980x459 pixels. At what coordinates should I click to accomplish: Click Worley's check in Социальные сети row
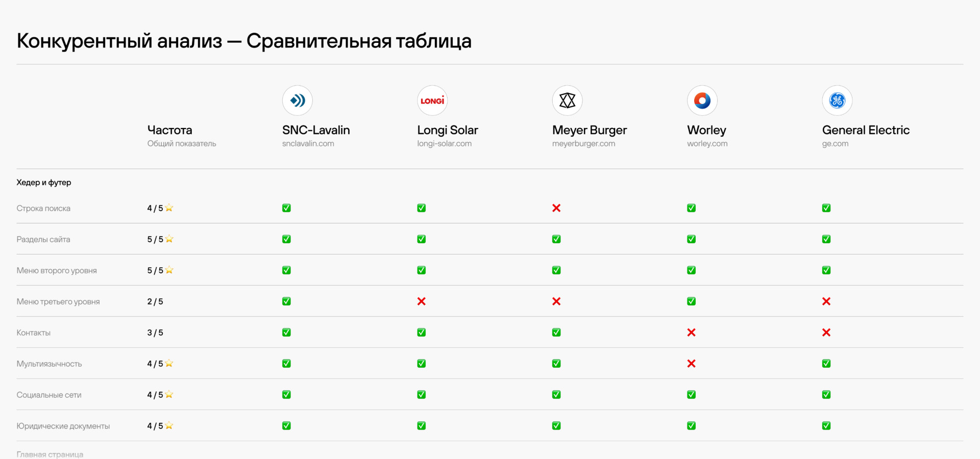(x=691, y=395)
